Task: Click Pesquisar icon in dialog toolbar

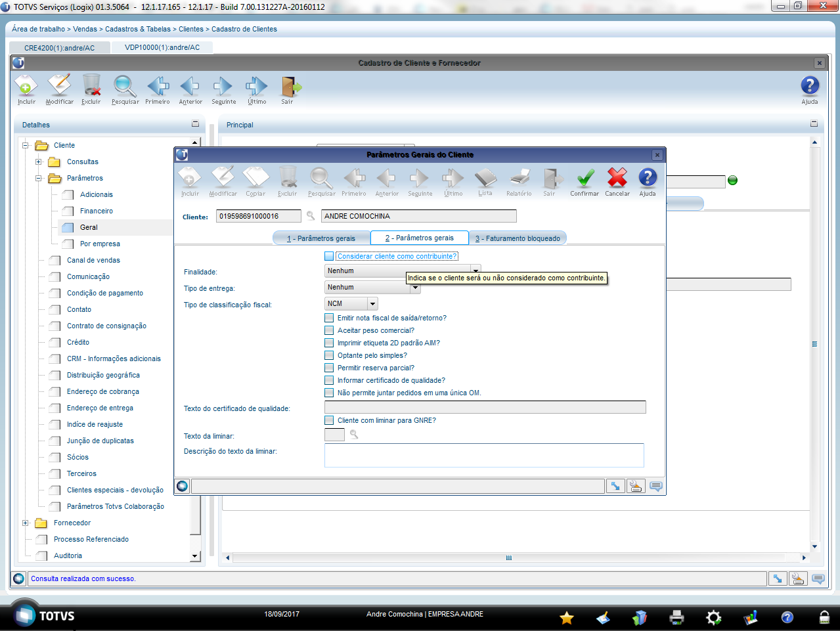Action: point(321,182)
